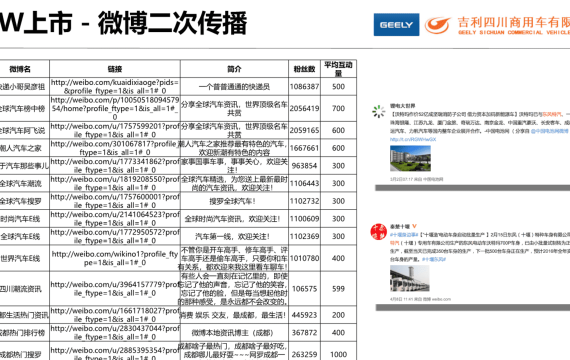
Task: Click the orange verified V badge
Action: point(414,226)
